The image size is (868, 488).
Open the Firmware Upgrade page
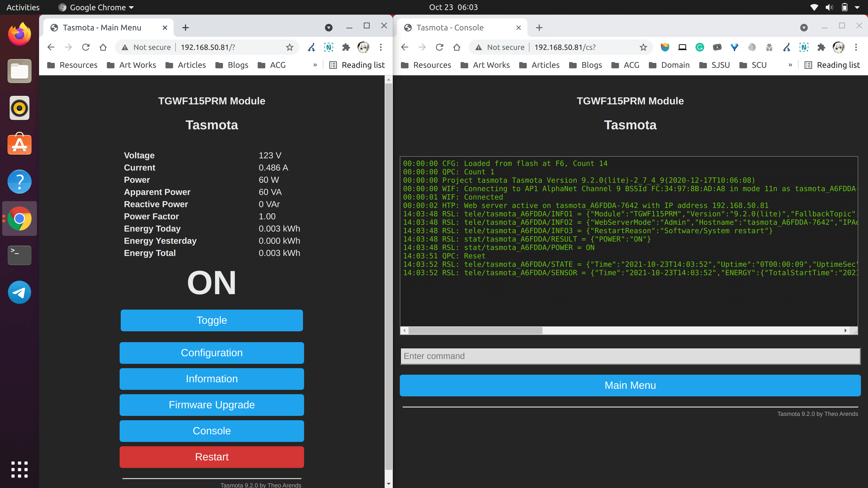(212, 405)
